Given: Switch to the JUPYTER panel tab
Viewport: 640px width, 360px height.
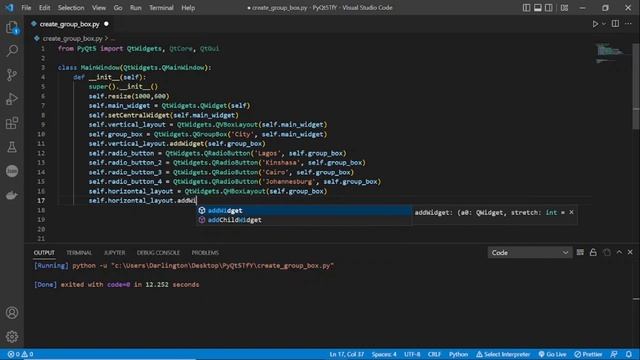Looking at the screenshot, I should click(114, 253).
